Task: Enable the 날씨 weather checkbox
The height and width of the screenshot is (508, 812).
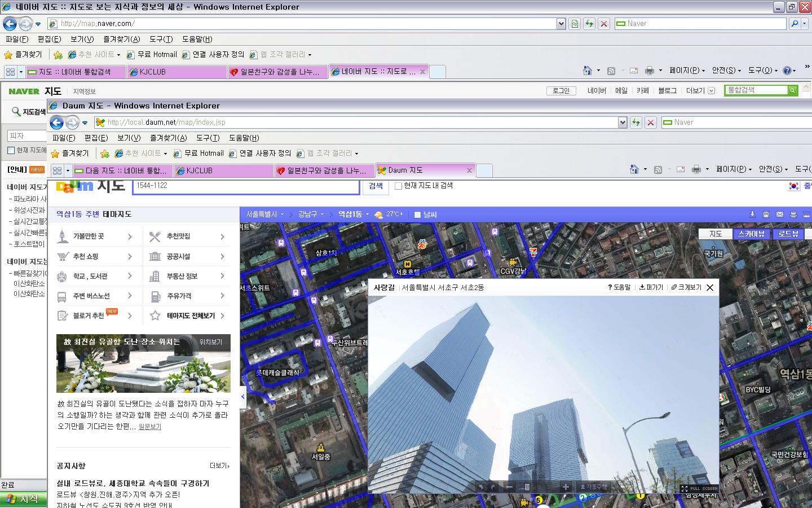Action: pos(417,214)
